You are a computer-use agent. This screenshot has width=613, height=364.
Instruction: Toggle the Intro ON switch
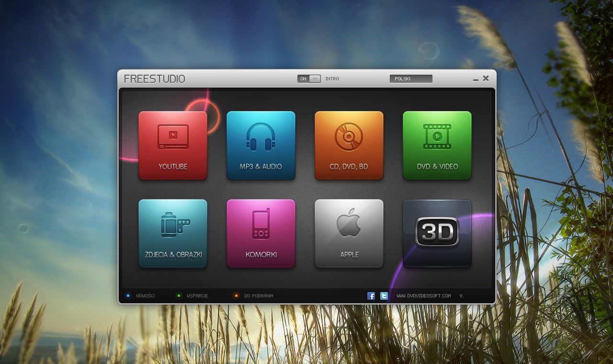pos(309,79)
